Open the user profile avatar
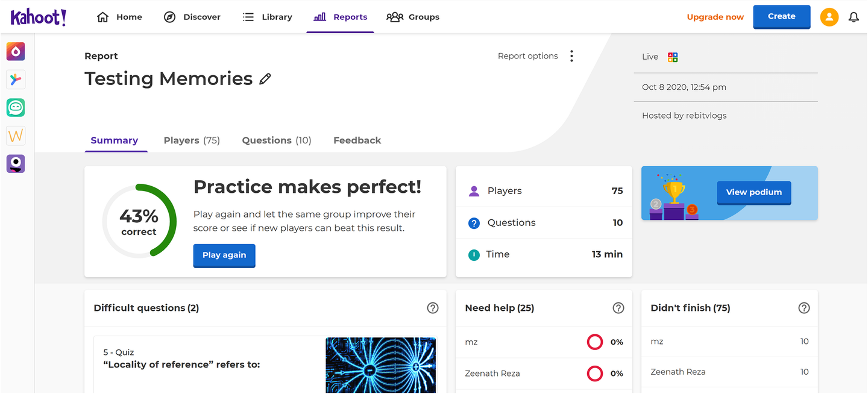Viewport: 868px width, 394px height. [x=829, y=17]
